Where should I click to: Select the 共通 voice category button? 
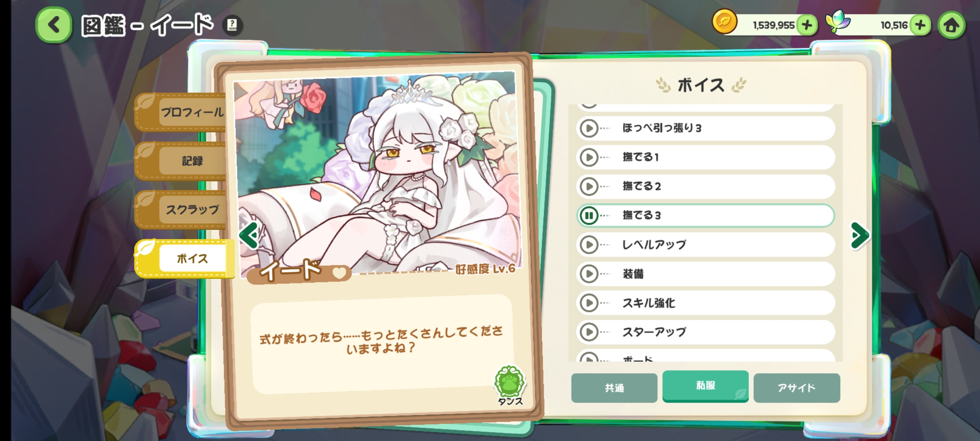614,388
